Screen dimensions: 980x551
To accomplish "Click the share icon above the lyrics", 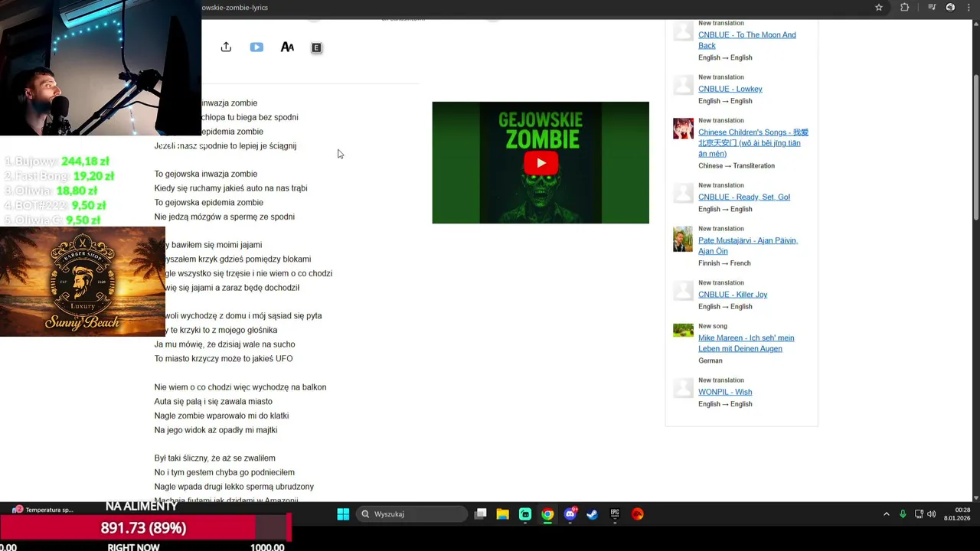I will point(226,47).
